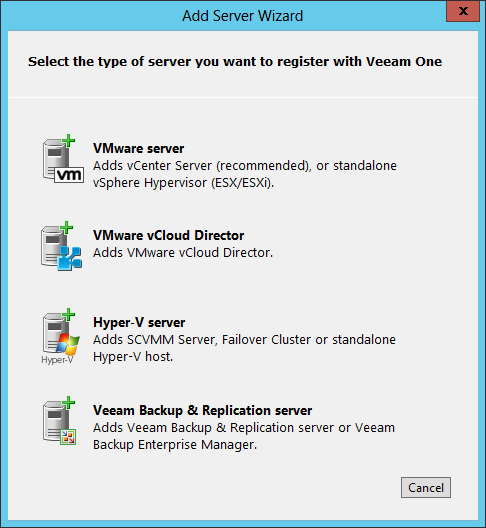Click text 'Adds VMware vCloud Director.'
The height and width of the screenshot is (528, 486).
tap(183, 253)
